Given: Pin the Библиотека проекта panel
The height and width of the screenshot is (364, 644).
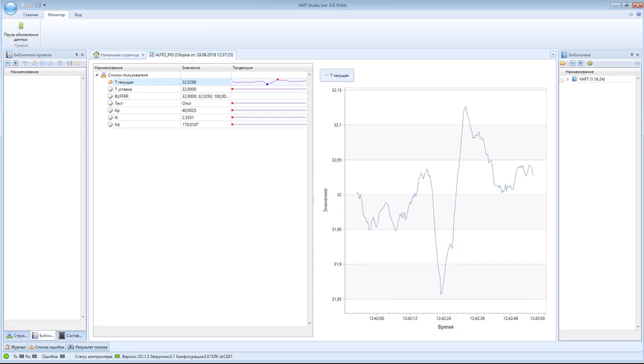Looking at the screenshot, I should 76,55.
